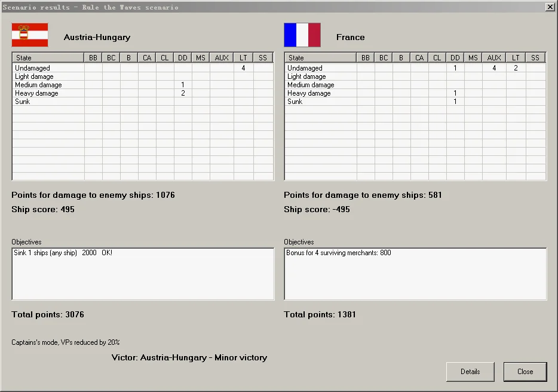The height and width of the screenshot is (392, 558).
Task: Click France undamaged AUX value 4
Action: point(494,68)
